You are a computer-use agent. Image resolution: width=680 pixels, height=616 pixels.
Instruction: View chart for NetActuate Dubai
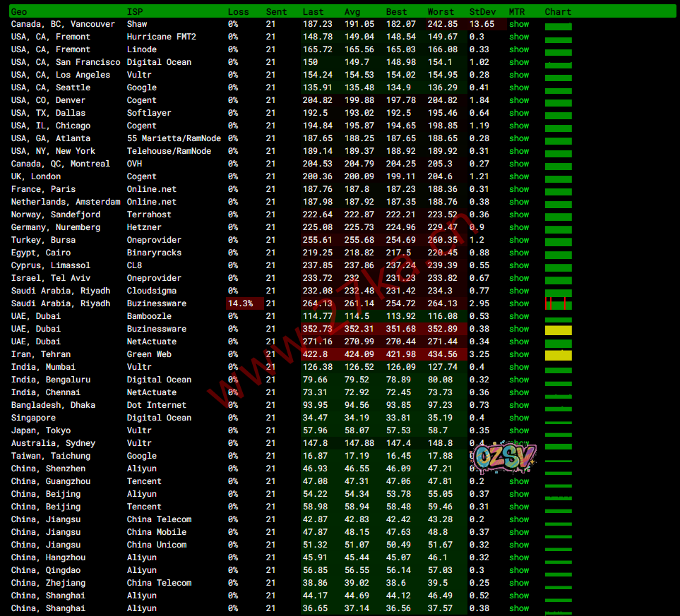558,344
